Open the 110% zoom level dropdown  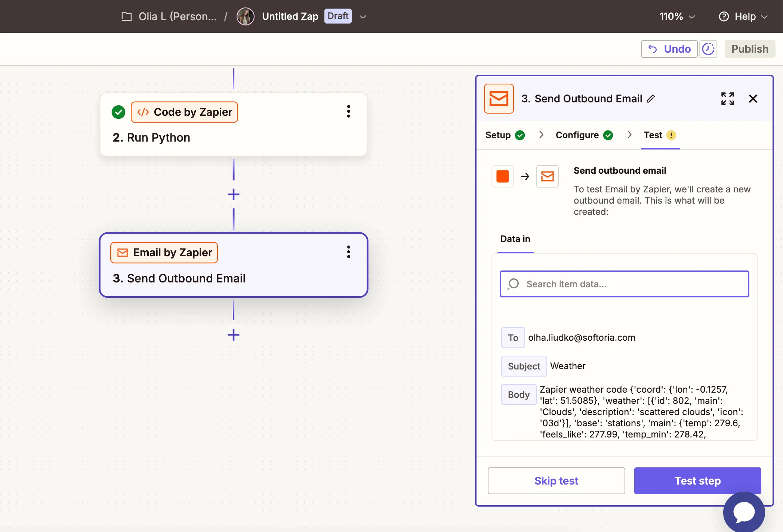[x=677, y=16]
